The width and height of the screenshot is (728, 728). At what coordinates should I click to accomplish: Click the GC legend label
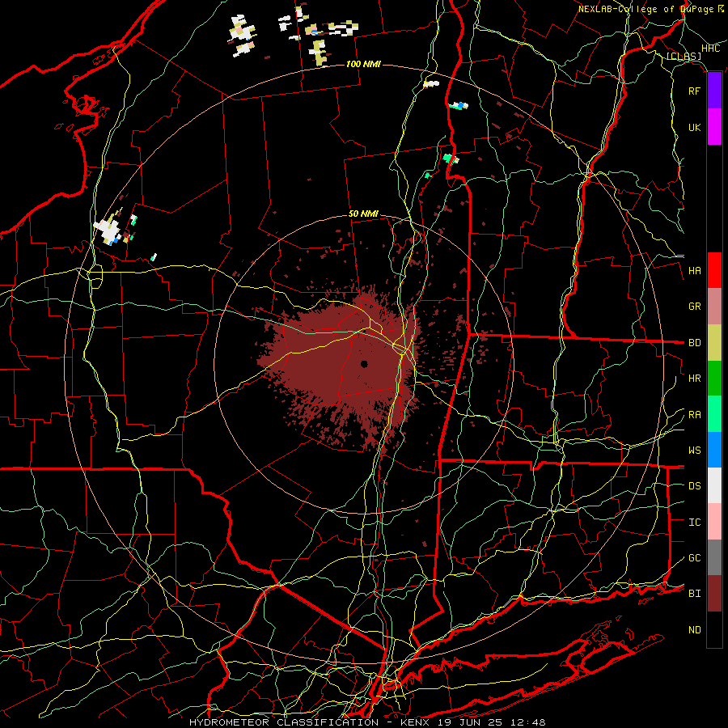[x=694, y=558]
